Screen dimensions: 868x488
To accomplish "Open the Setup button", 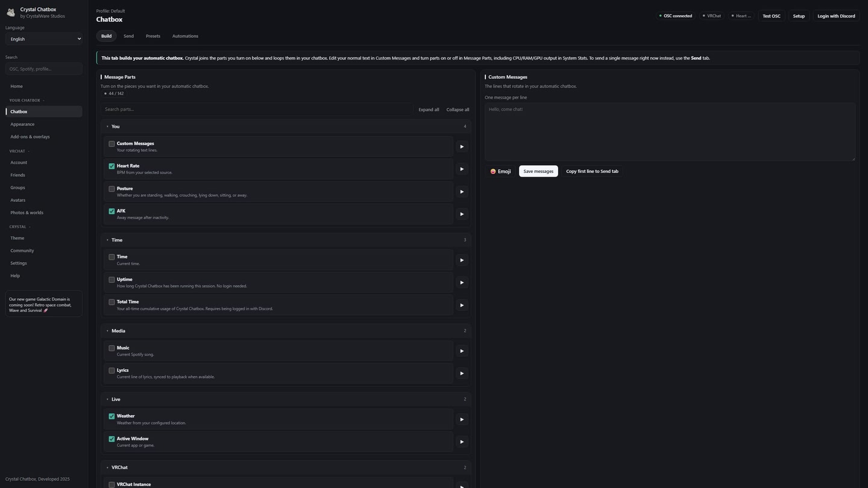I will pyautogui.click(x=799, y=16).
